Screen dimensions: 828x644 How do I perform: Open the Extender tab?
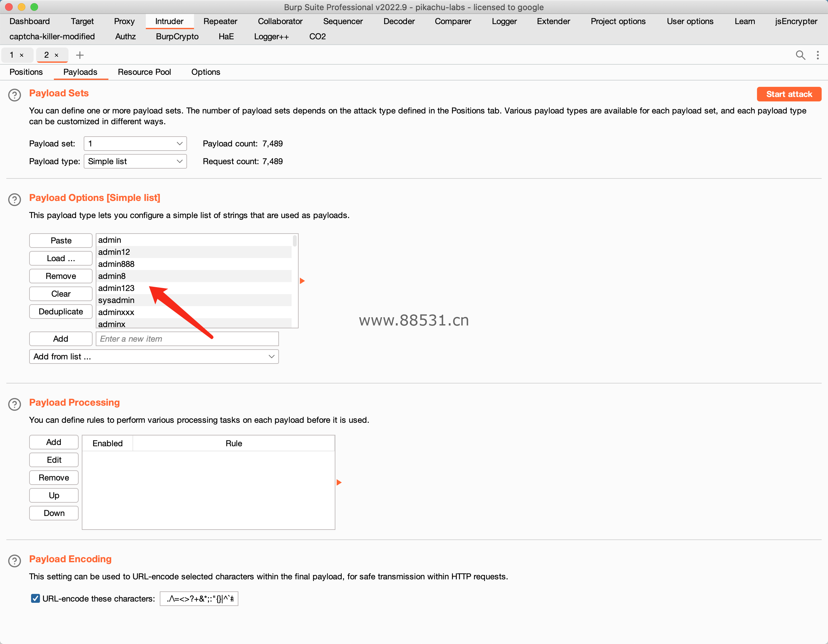tap(553, 21)
